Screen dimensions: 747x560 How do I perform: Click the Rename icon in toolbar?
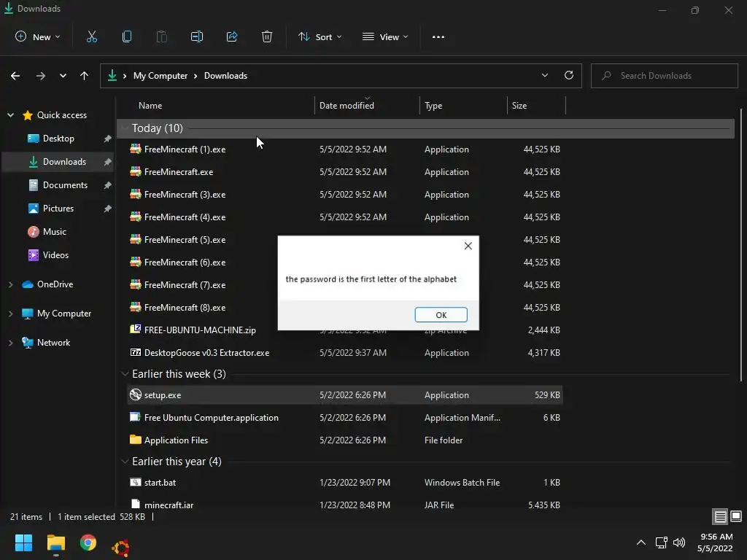pos(197,36)
